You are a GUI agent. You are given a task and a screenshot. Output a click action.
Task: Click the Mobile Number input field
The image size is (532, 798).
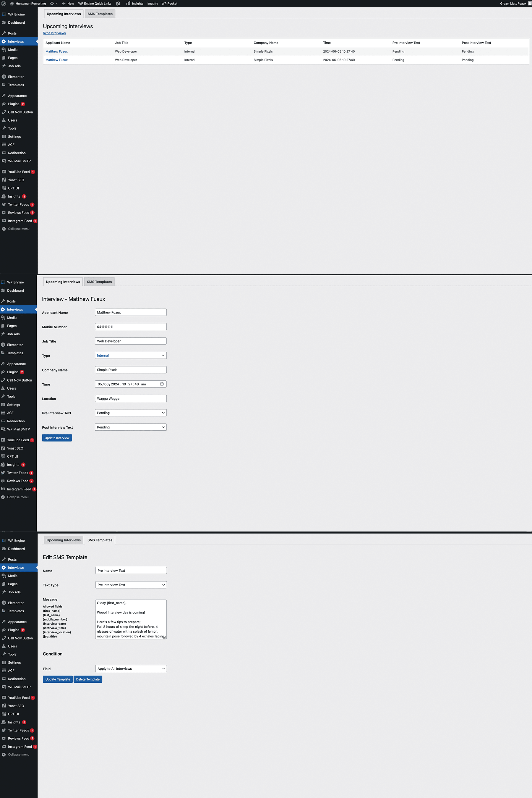click(x=131, y=327)
